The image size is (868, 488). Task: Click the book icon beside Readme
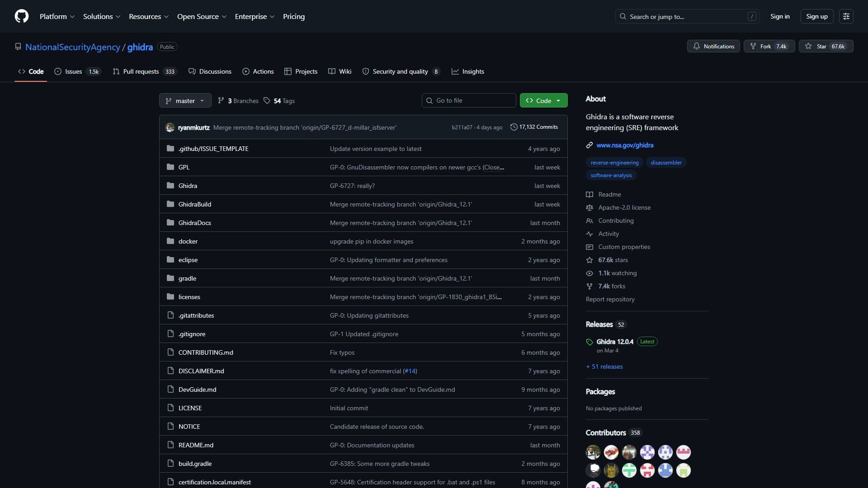pyautogui.click(x=590, y=194)
